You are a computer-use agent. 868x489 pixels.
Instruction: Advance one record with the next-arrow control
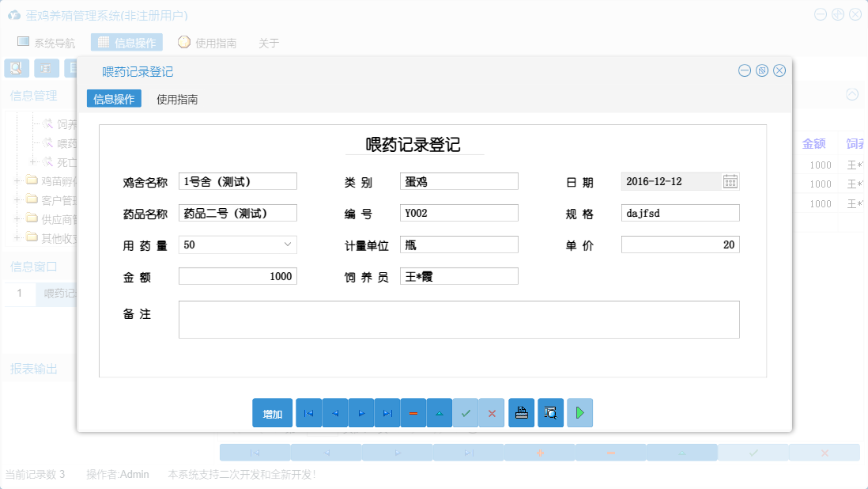tap(360, 412)
